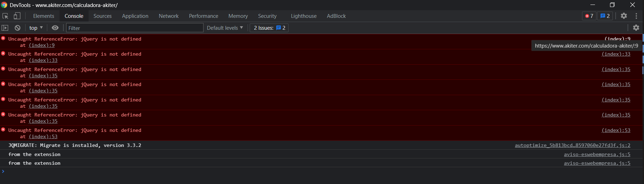Show the console sidebar icon

[5, 28]
